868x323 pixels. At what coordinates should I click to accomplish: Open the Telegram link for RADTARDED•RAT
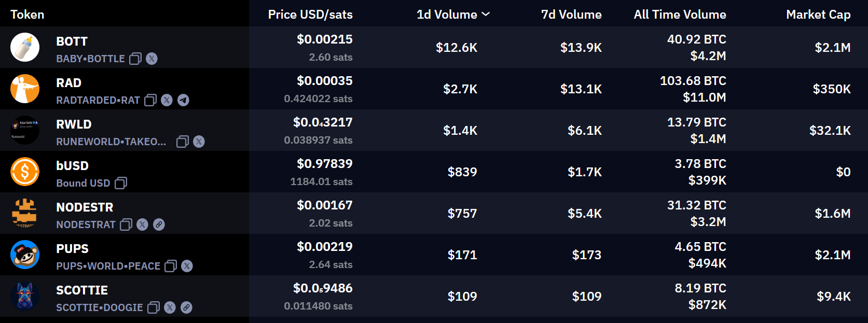(x=183, y=100)
